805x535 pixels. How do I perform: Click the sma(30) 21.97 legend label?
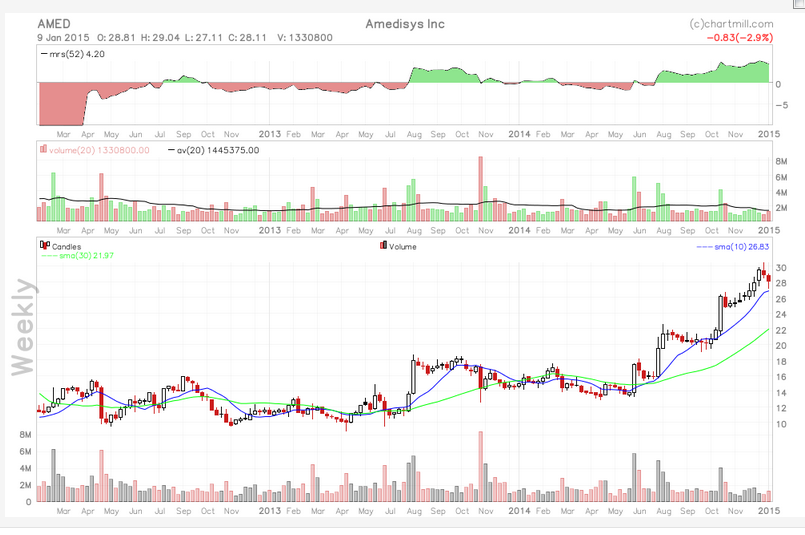pos(86,255)
